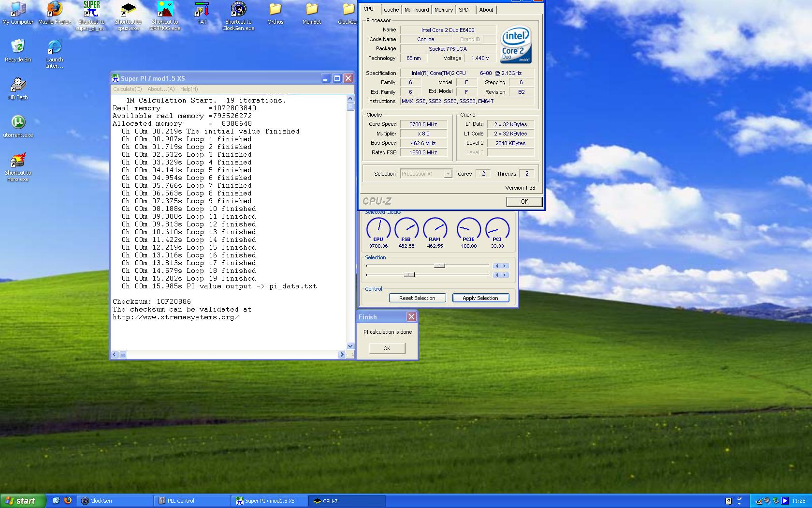Switch to the Mainboard tab in CPU-Z

click(417, 10)
